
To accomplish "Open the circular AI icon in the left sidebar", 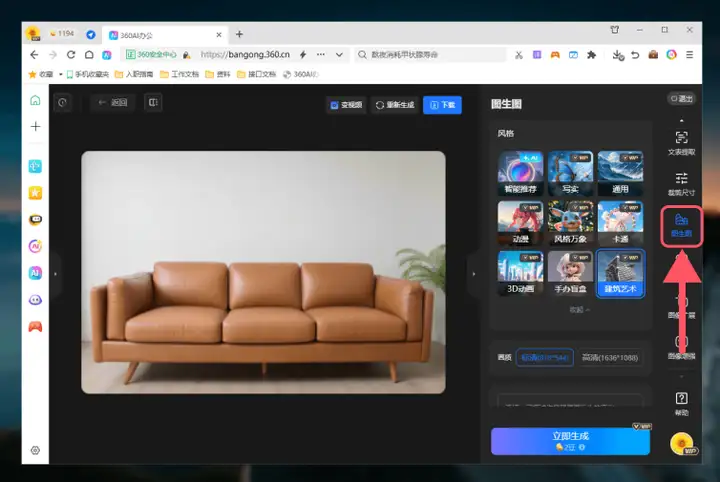I will tap(35, 246).
